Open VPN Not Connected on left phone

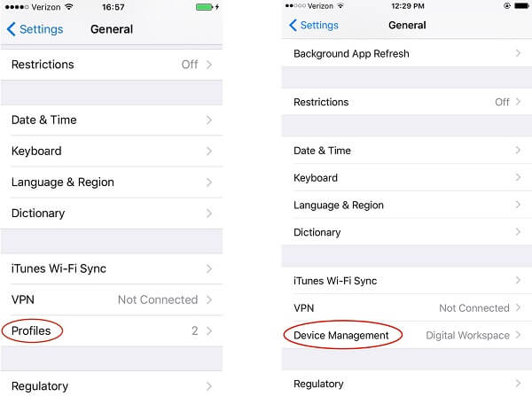(x=112, y=299)
